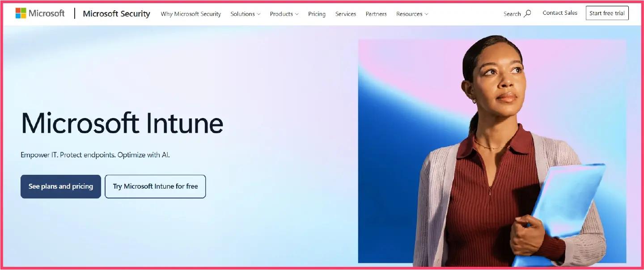Expand the Resources dropdown menu
The width and height of the screenshot is (644, 270).
pos(412,14)
